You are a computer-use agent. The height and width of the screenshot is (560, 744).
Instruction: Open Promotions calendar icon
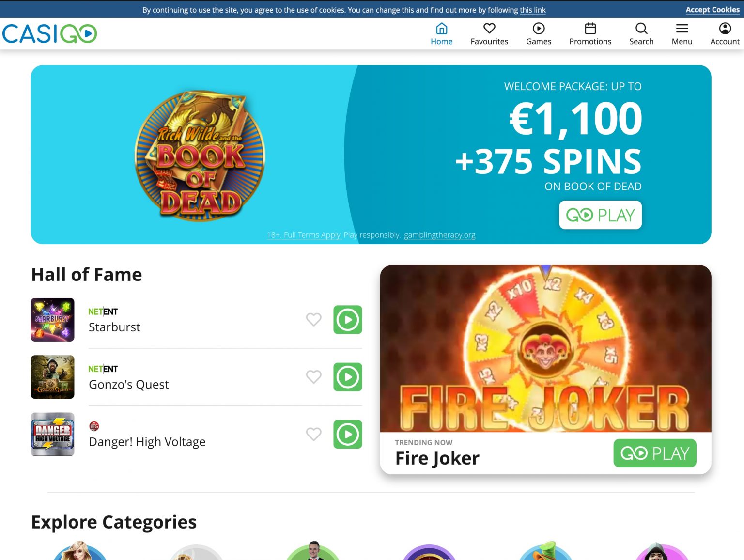pos(590,29)
